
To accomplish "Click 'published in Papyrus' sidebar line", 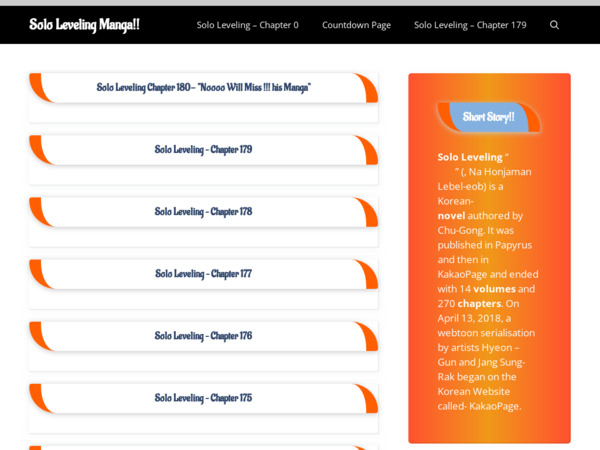I will coord(485,245).
